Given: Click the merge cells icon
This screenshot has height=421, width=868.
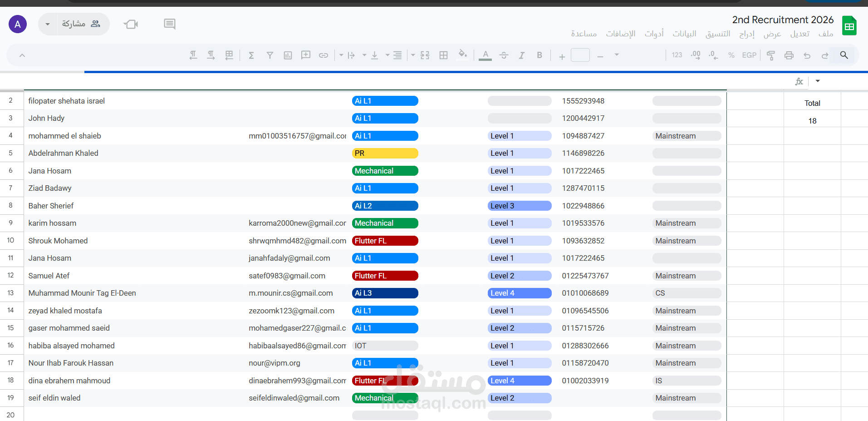Looking at the screenshot, I should point(425,55).
